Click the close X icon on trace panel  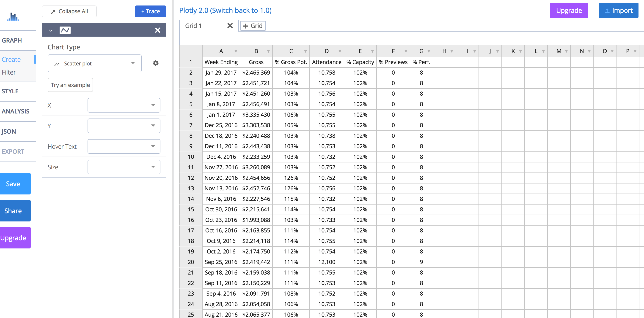158,30
